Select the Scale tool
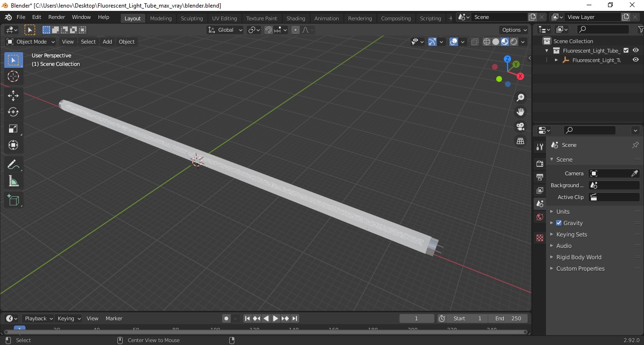Image resolution: width=644 pixels, height=345 pixels. click(x=13, y=128)
